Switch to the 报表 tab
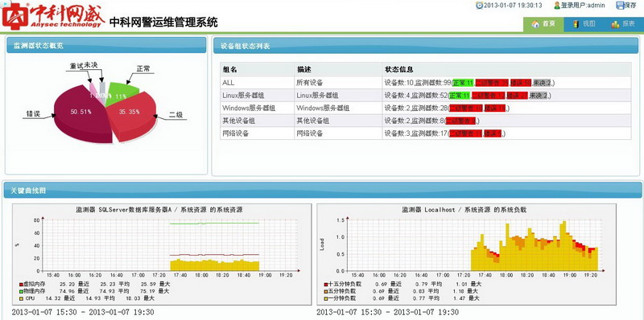This screenshot has width=644, height=320. pos(623,24)
